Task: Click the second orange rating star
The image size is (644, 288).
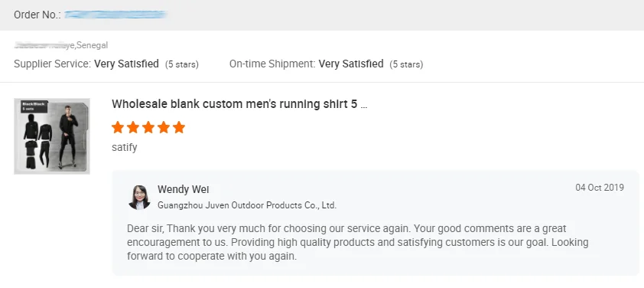Action: (x=133, y=127)
